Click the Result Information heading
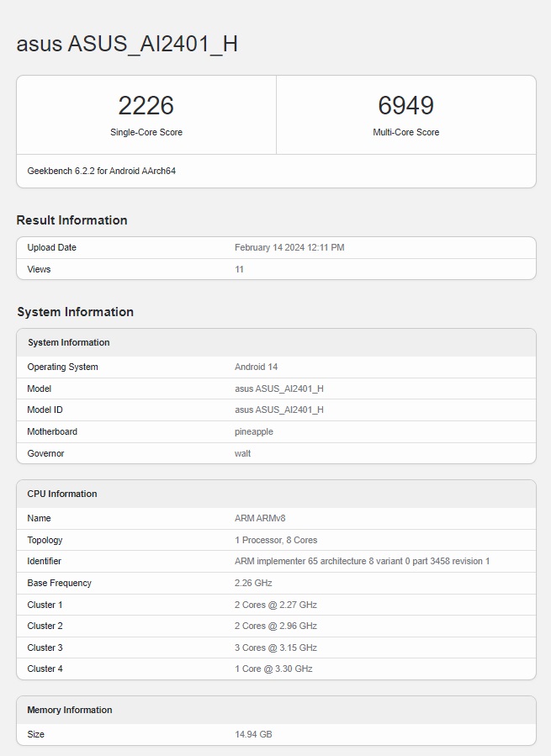The width and height of the screenshot is (551, 756). point(72,220)
